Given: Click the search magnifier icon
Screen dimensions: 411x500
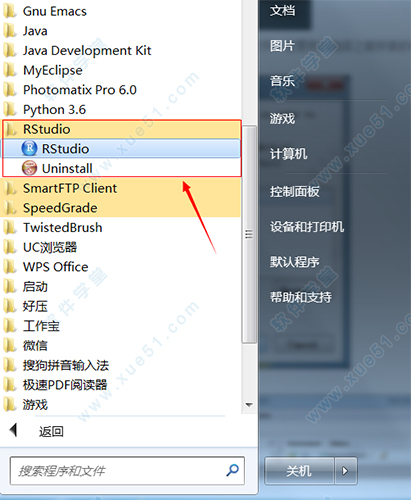Looking at the screenshot, I should [x=232, y=470].
